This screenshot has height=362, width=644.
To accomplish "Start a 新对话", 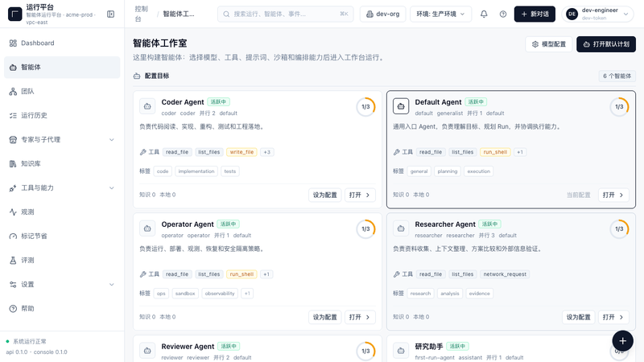I will coord(535,14).
